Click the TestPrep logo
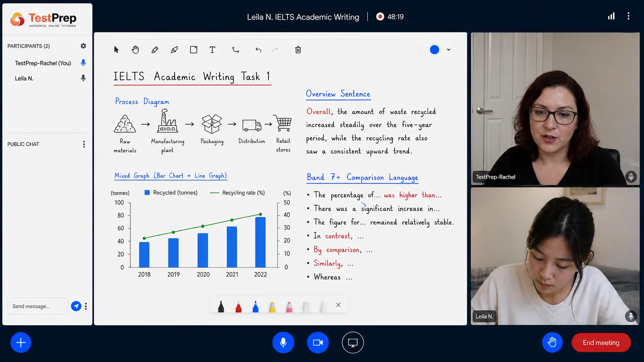This screenshot has width=644, height=362. click(x=44, y=20)
